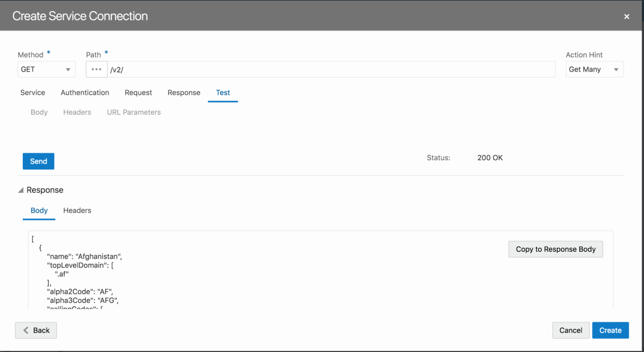Screen dimensions: 644x352
Task: Open the request Body sub-tab
Action: coord(39,112)
